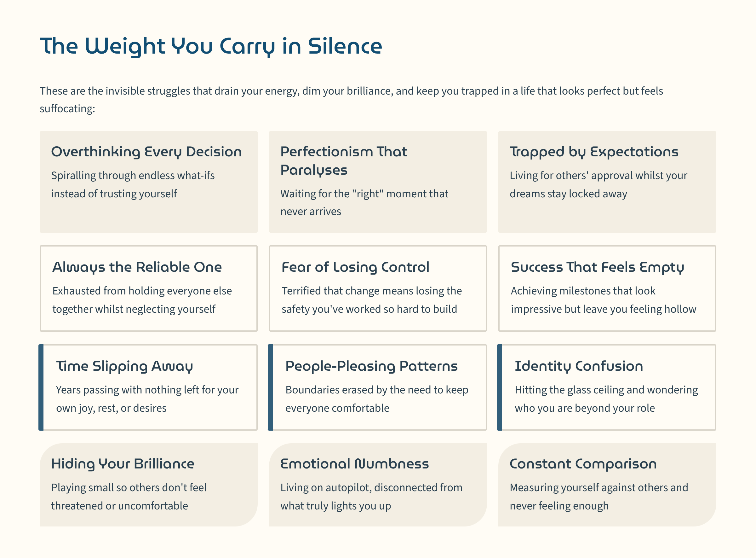
Task: Click the "Measuring yourself against others" description
Action: point(599,497)
